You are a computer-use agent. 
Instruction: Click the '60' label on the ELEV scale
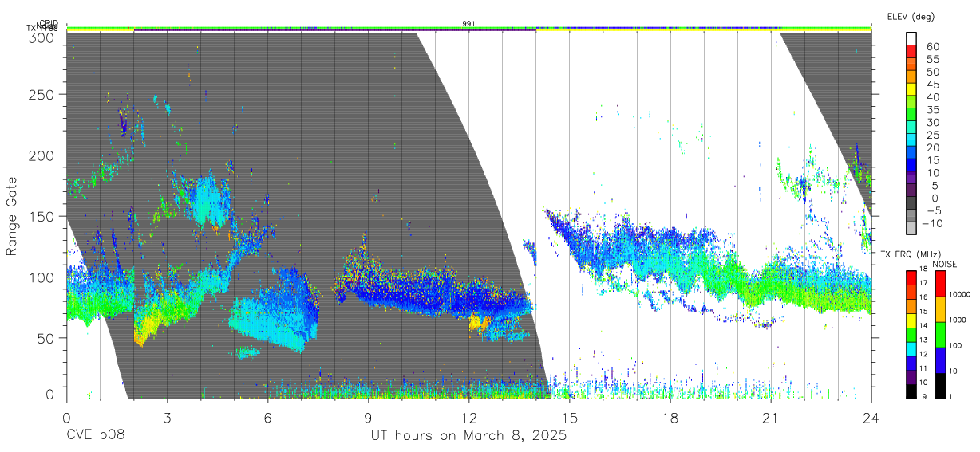coord(933,46)
